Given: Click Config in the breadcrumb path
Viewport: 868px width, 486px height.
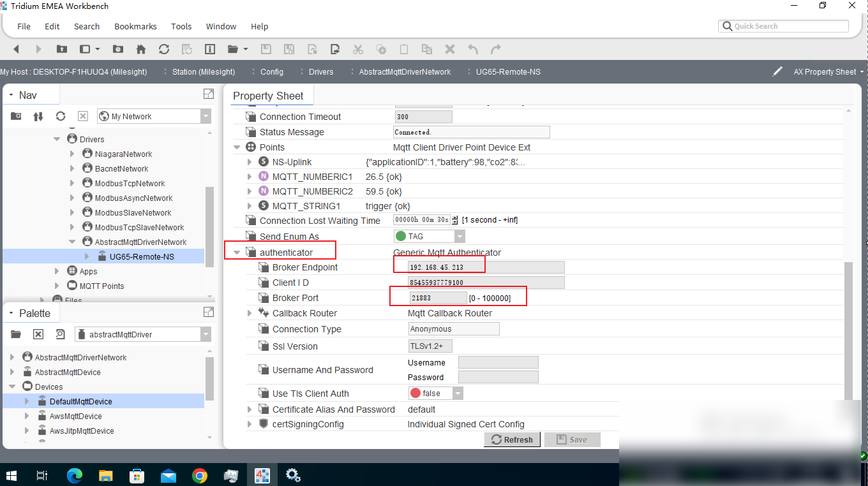Looking at the screenshot, I should coord(272,71).
